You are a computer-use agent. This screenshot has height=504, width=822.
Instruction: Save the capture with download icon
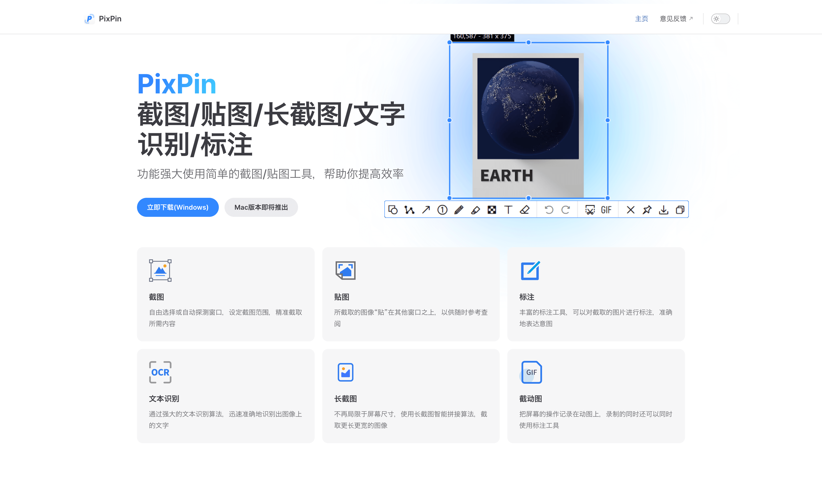point(664,210)
